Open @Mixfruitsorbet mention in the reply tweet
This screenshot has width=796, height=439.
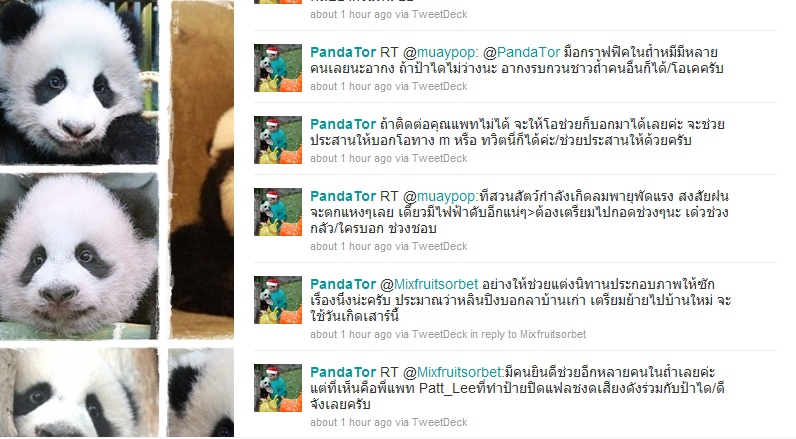tap(429, 284)
